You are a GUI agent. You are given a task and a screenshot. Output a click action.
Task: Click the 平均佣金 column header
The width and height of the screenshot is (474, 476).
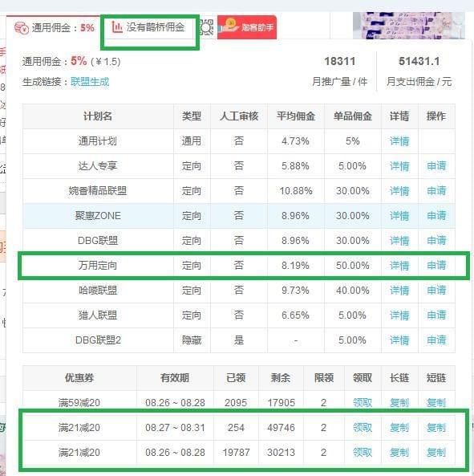click(x=296, y=116)
